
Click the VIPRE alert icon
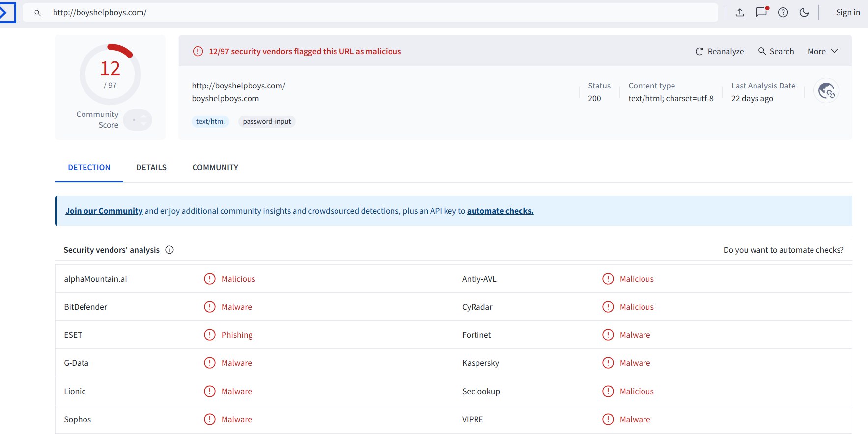tap(608, 419)
